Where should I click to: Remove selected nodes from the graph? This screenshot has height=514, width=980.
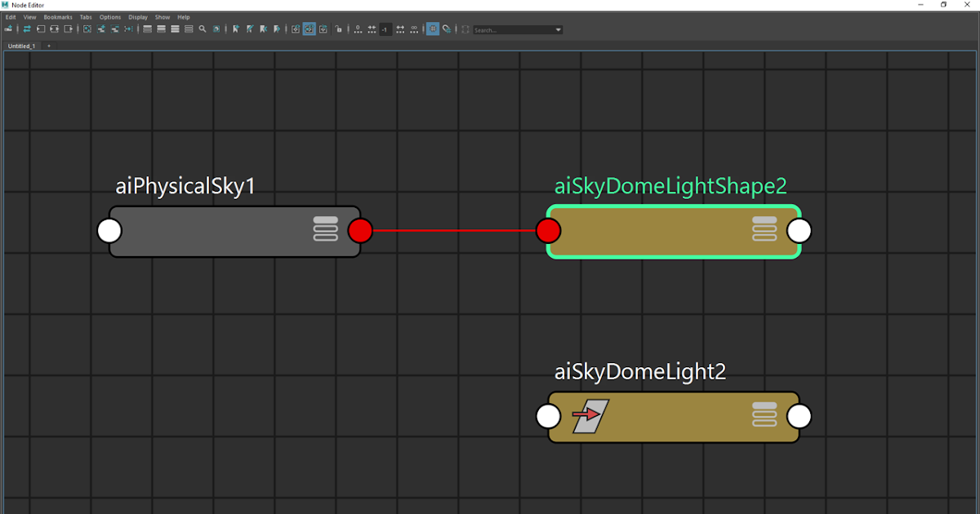[x=114, y=29]
